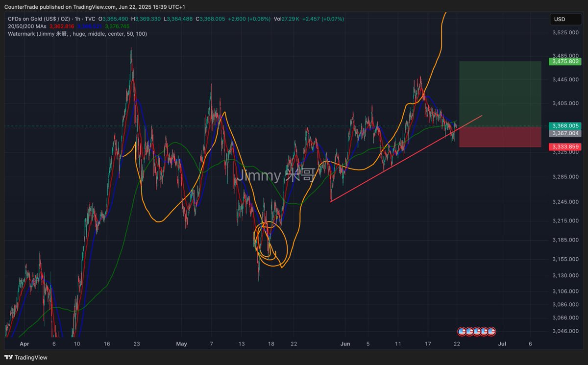Click the TradingView logo in the footer
This screenshot has width=588, height=365.
point(26,357)
